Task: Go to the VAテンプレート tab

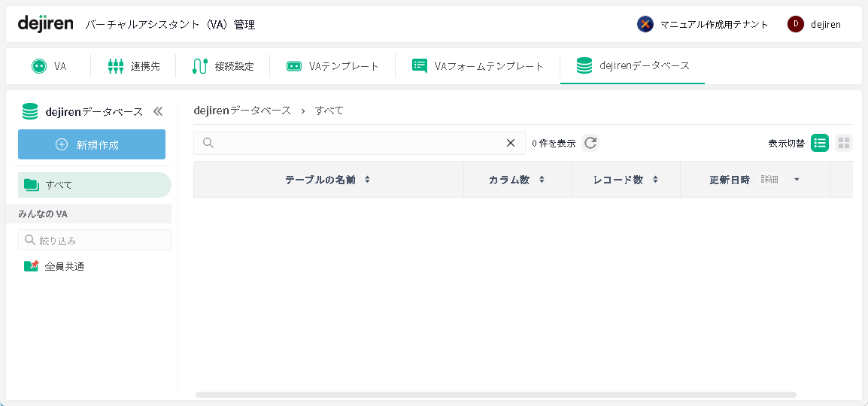Action: (332, 66)
